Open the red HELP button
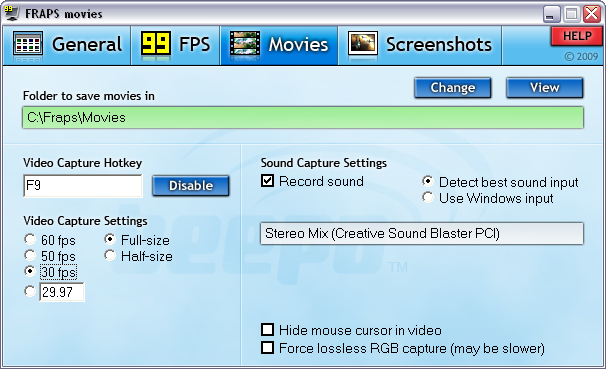 pyautogui.click(x=577, y=36)
